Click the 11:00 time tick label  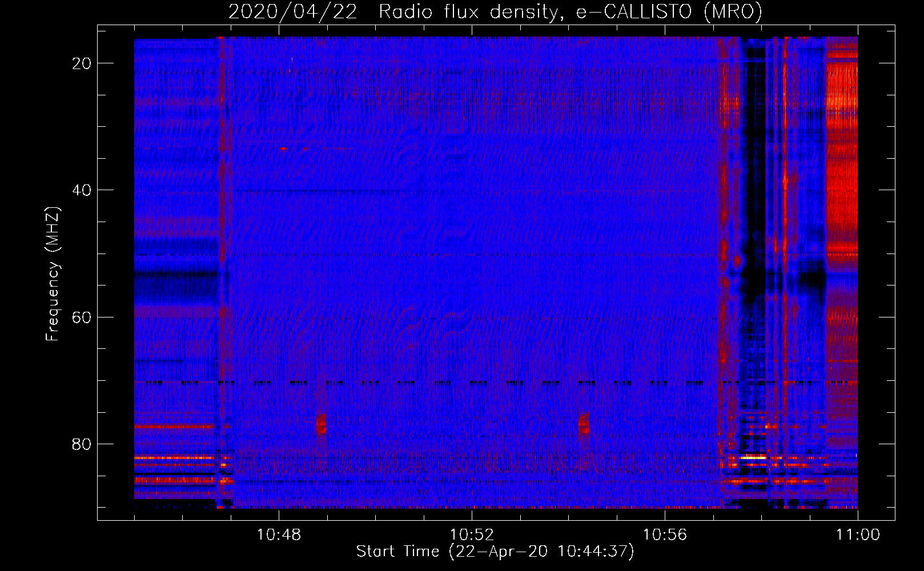pos(858,535)
